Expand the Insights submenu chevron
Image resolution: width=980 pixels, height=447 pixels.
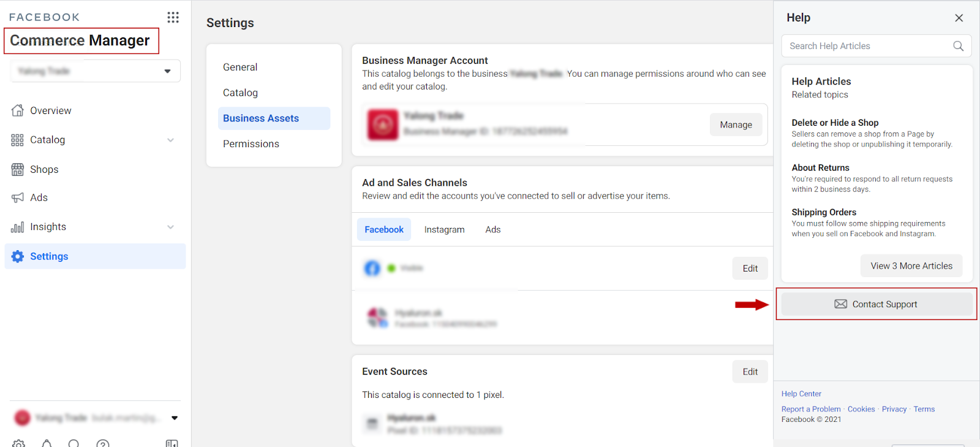[170, 227]
